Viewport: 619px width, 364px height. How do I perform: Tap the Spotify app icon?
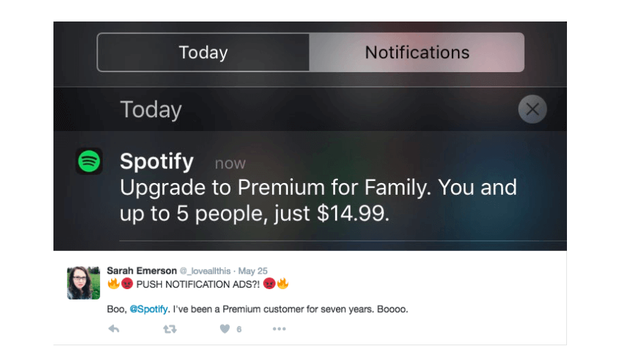(x=90, y=162)
